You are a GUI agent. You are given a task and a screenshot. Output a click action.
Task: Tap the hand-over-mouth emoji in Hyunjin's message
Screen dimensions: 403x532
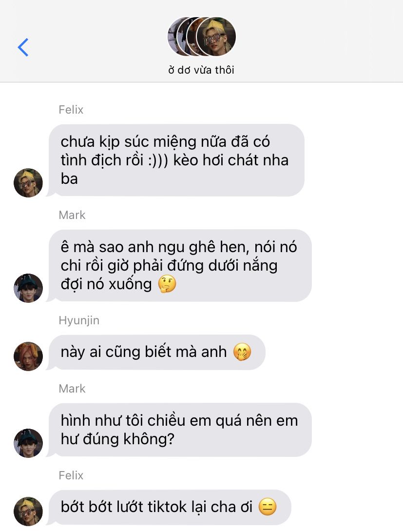242,352
